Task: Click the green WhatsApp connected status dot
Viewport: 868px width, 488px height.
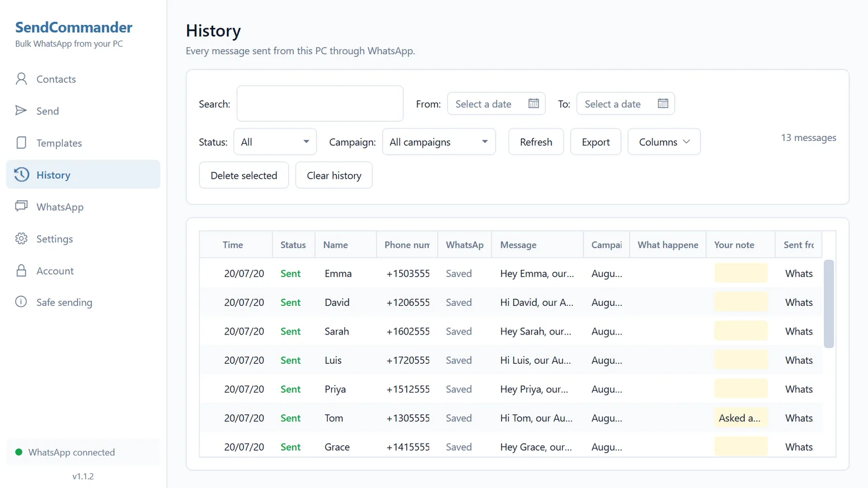Action: click(x=19, y=452)
